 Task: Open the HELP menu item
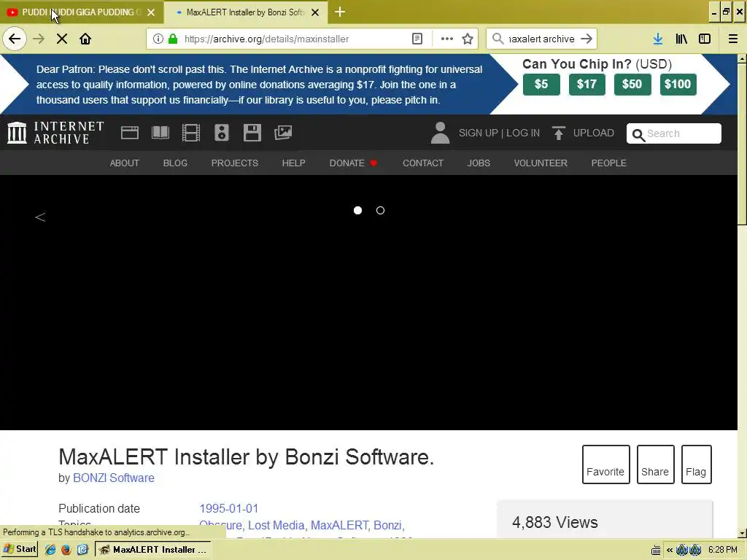tap(293, 163)
